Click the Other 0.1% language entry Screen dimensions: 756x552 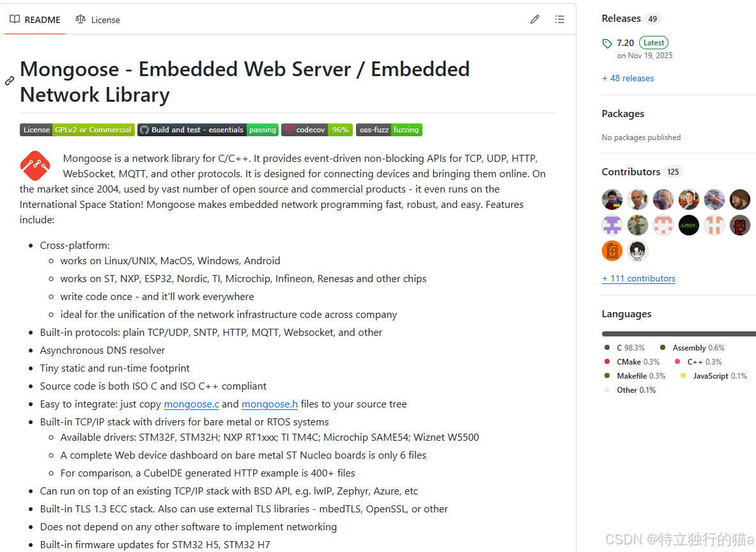[x=629, y=390]
